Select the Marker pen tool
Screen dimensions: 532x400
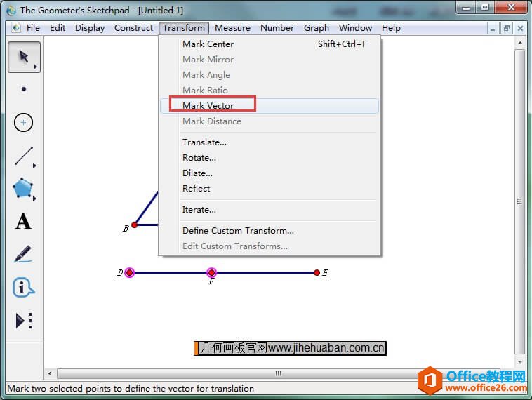pyautogui.click(x=23, y=254)
